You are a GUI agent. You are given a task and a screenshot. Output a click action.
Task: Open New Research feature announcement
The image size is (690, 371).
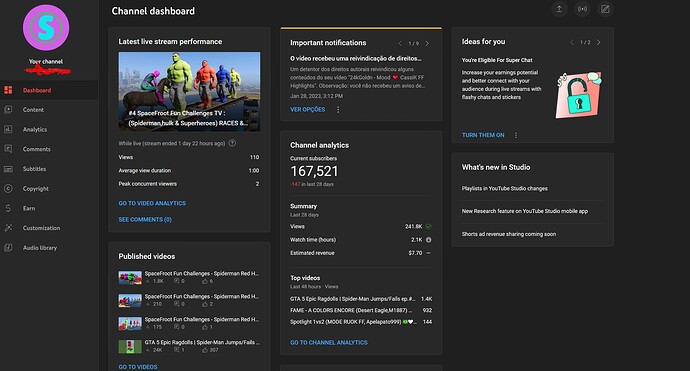pyautogui.click(x=525, y=211)
